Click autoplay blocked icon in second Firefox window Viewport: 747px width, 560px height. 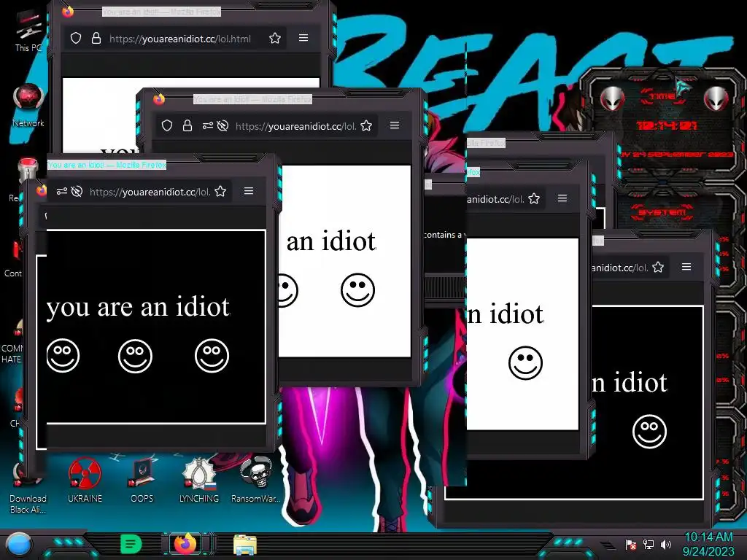pos(222,125)
